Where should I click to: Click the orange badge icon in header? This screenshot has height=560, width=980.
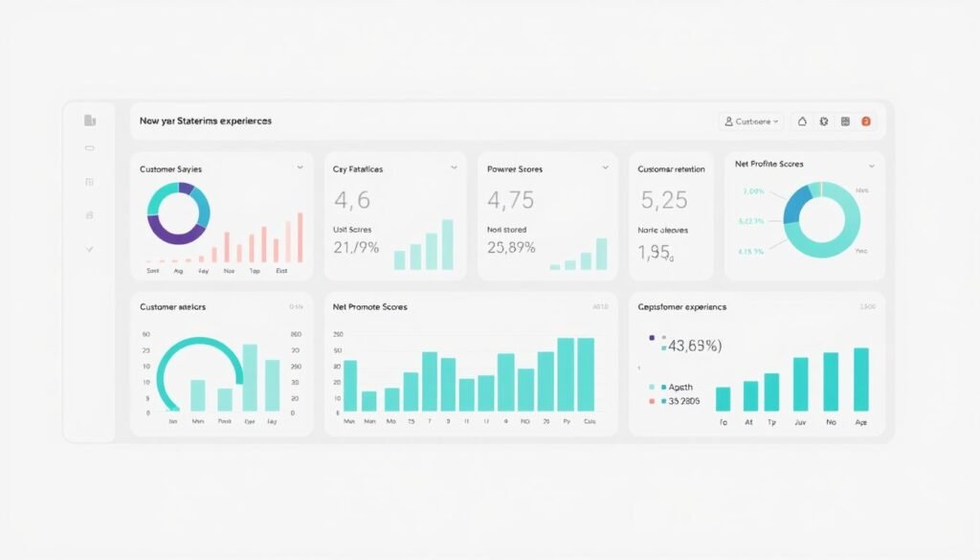click(866, 122)
